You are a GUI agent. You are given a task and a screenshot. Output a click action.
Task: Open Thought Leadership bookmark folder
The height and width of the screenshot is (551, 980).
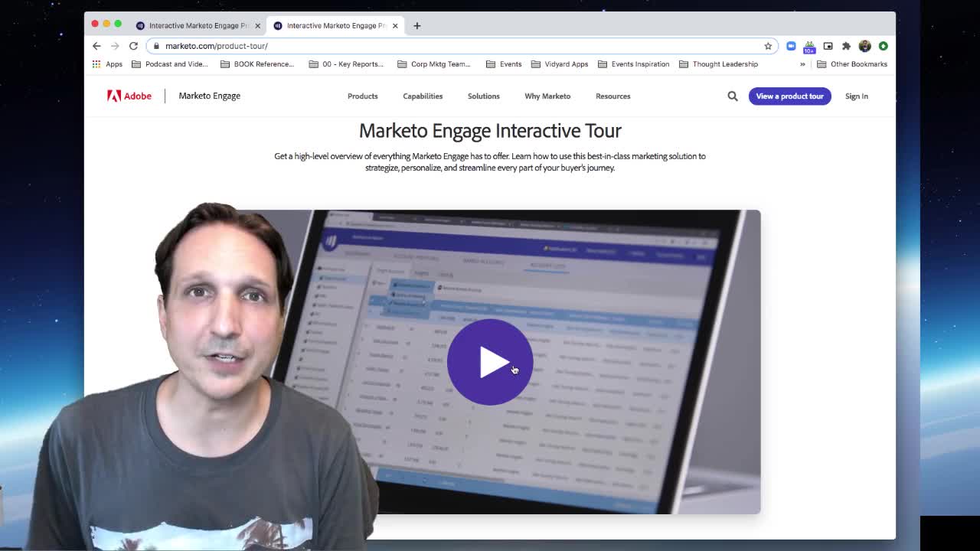718,64
